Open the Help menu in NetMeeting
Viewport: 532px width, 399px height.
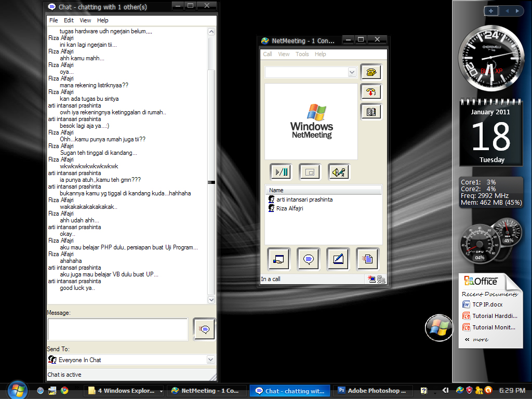[320, 54]
